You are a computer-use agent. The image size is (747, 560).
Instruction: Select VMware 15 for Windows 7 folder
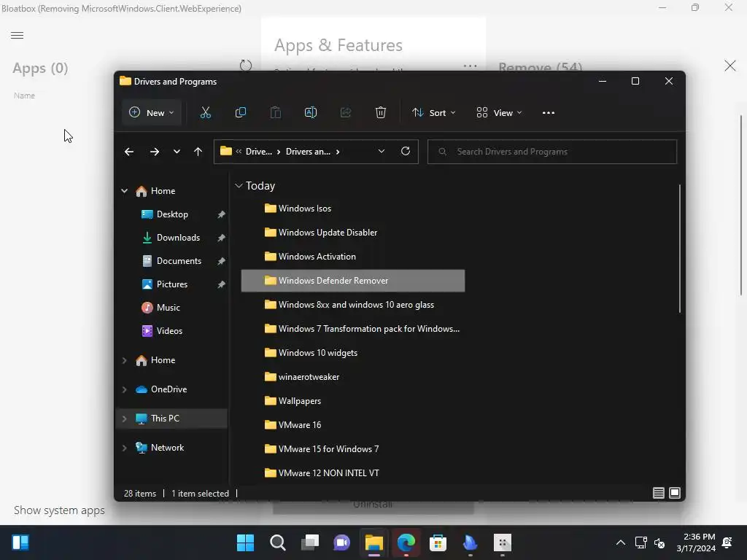pos(352,449)
